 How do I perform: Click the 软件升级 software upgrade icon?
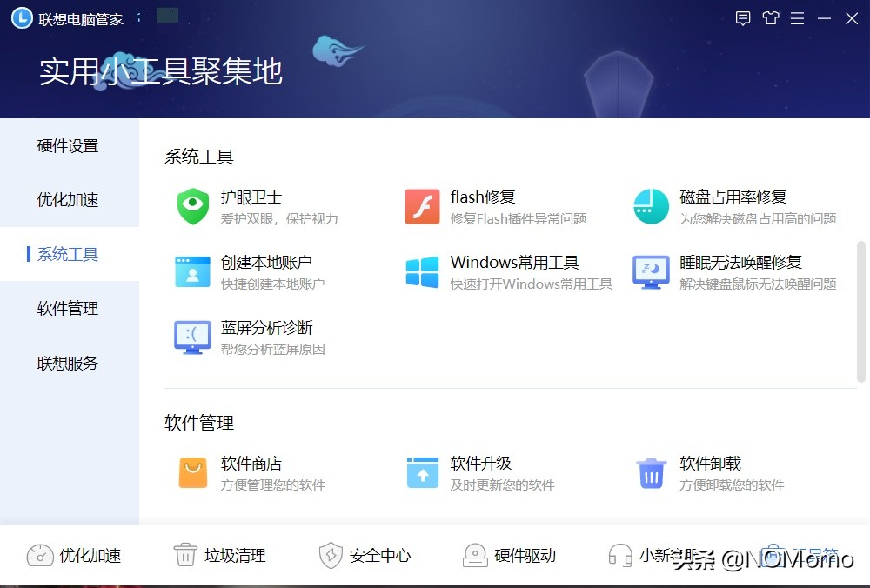(422, 473)
